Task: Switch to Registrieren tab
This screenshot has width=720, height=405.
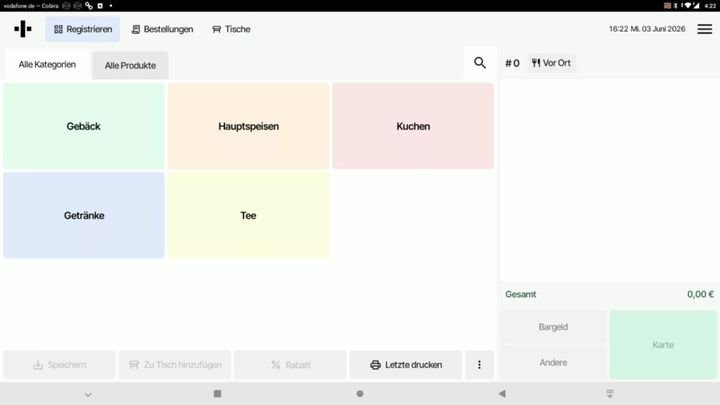Action: coord(83,29)
